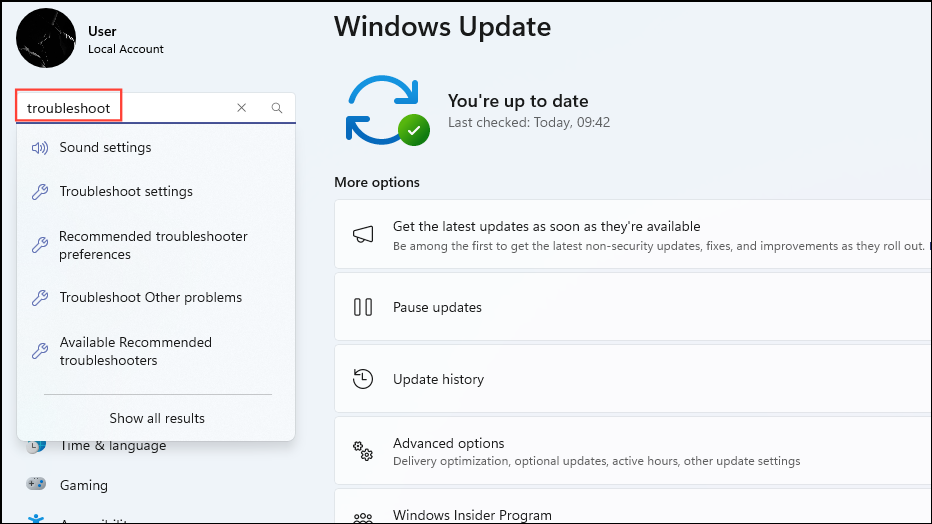Click the Update history clock icon
The image size is (932, 524).
(x=363, y=379)
